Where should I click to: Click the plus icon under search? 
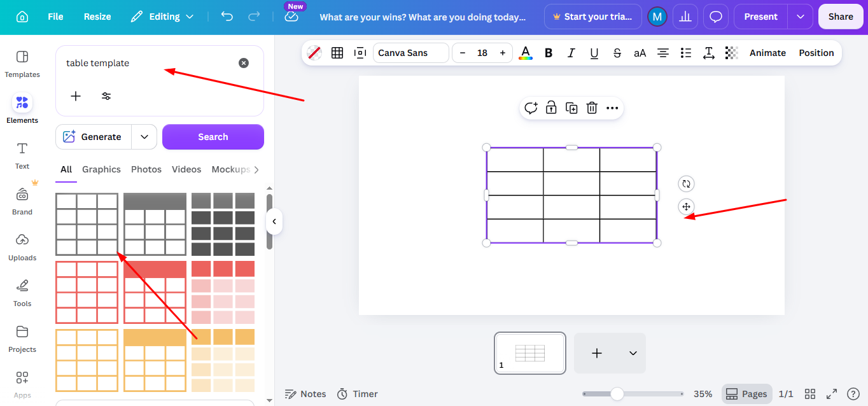(76, 96)
